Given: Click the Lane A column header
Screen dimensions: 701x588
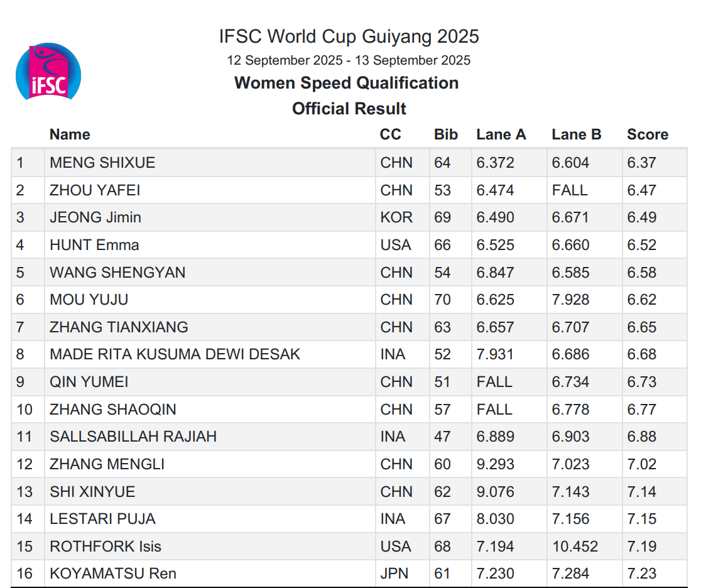Looking at the screenshot, I should (x=501, y=134).
